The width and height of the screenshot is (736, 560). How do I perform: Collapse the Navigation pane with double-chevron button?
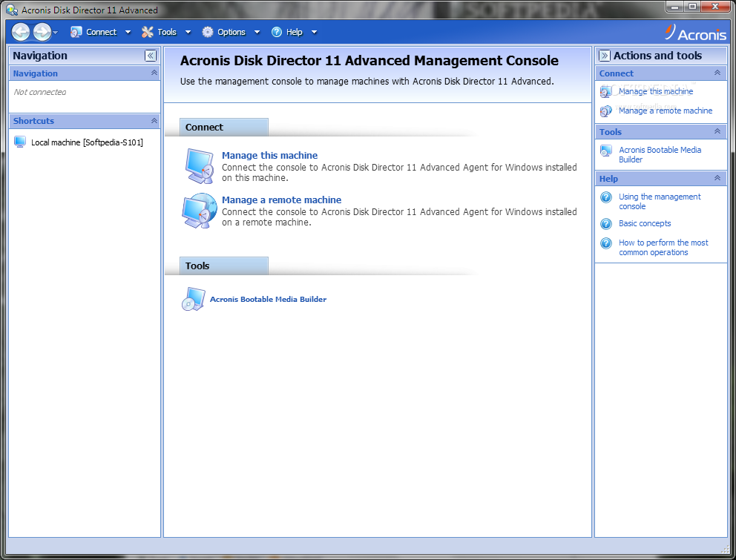point(150,56)
